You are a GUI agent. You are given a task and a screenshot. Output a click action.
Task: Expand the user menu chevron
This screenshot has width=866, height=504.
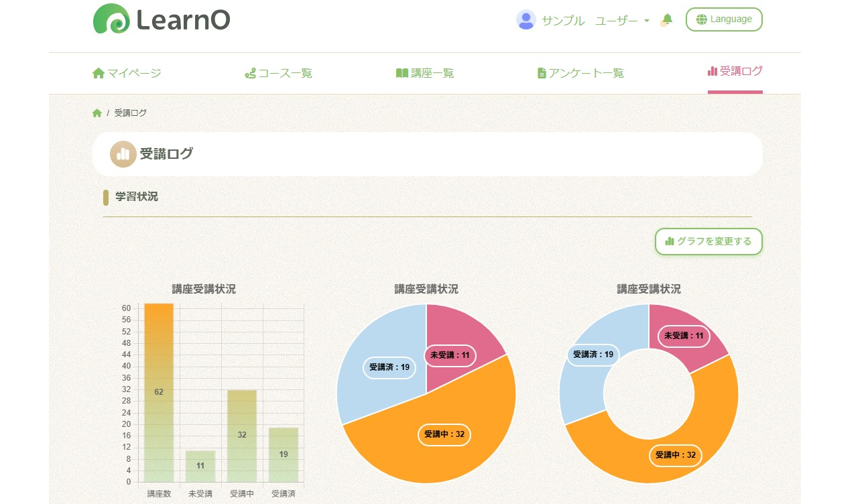[645, 21]
